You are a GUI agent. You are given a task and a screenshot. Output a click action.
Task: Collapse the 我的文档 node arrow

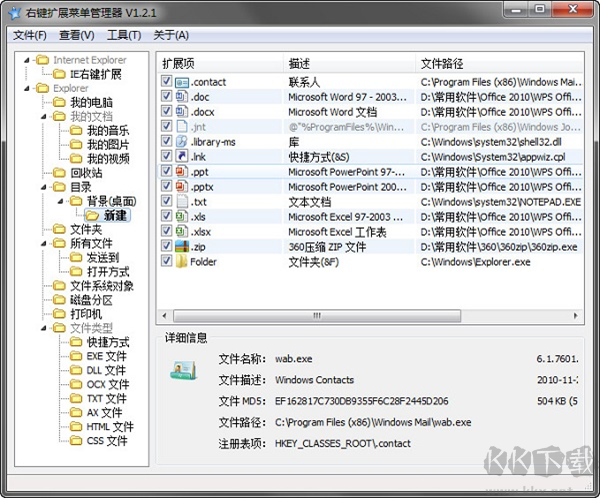43,116
